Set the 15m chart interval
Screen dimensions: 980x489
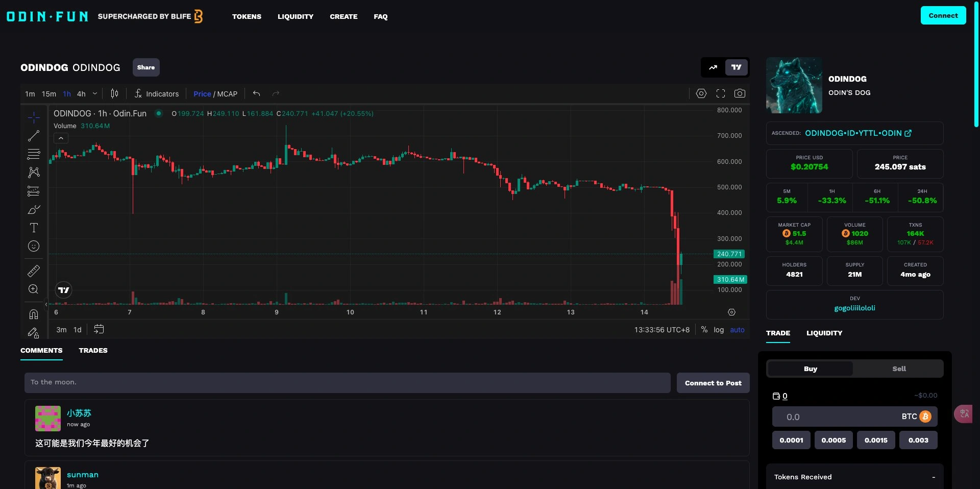tap(49, 94)
